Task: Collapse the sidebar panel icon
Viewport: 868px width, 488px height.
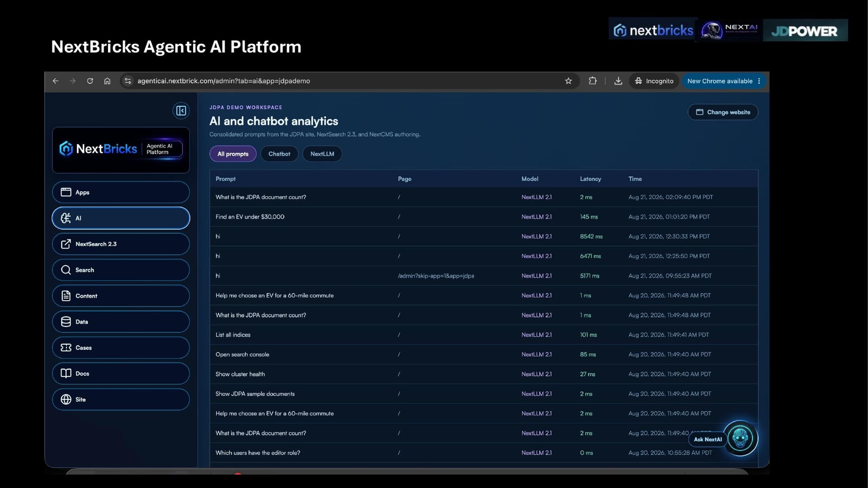Action: tap(181, 111)
